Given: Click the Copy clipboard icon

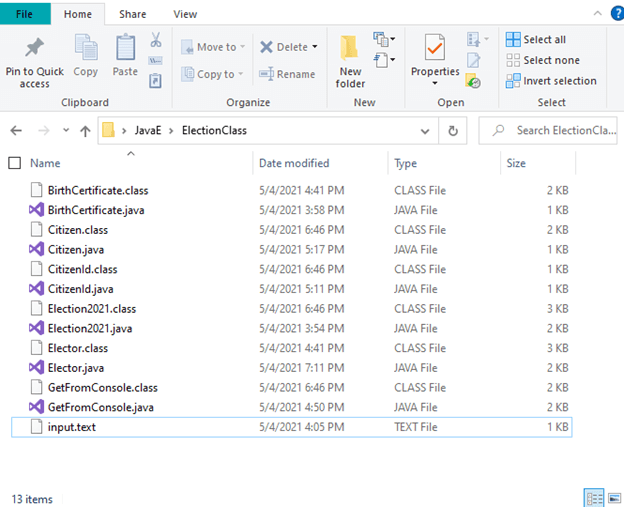Looking at the screenshot, I should click(86, 49).
